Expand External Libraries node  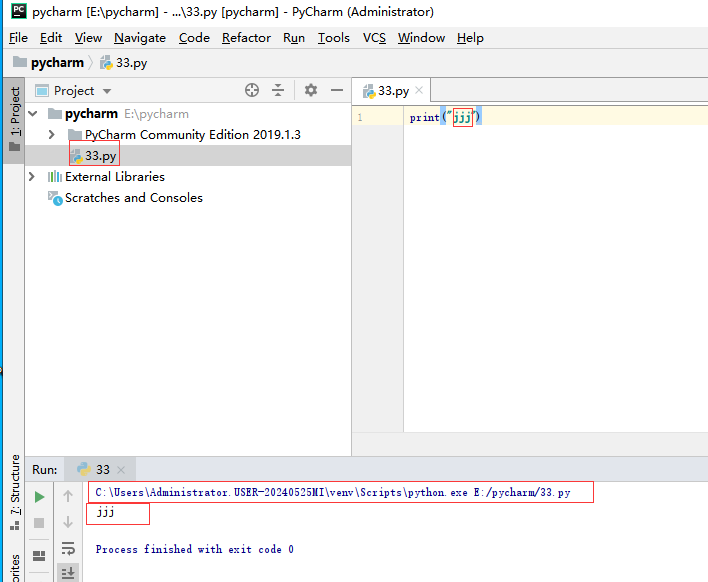tap(32, 177)
